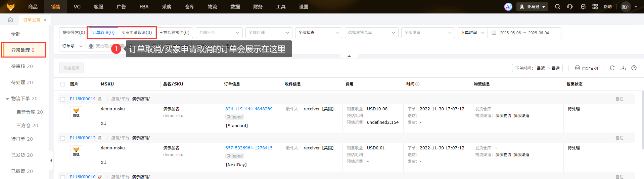Viewport: 644px width, 179px height.
Task: Click the question mark help icon above table
Action: tap(634, 68)
